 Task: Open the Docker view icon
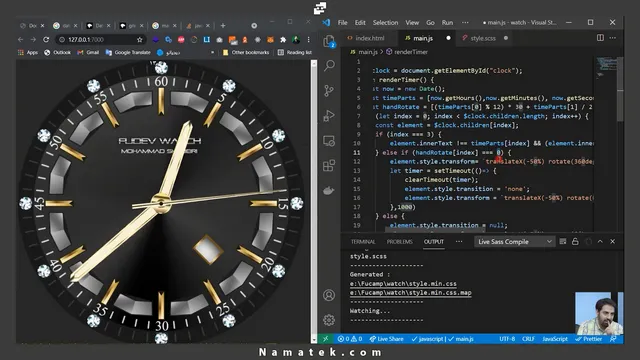coord(329,191)
